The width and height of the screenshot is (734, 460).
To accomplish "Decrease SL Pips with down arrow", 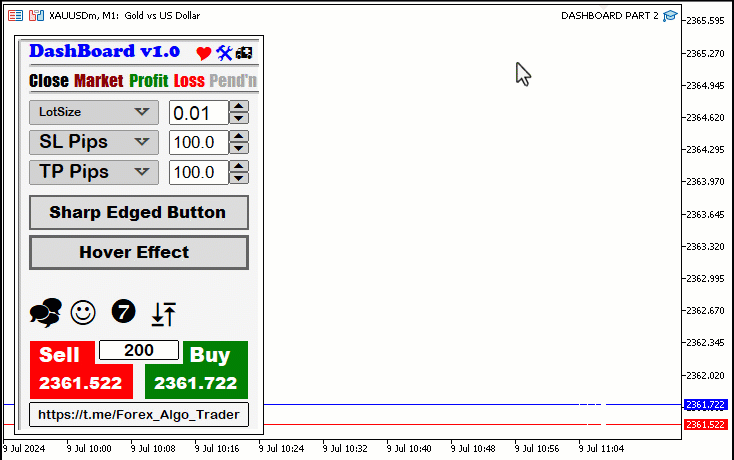I will coord(239,148).
